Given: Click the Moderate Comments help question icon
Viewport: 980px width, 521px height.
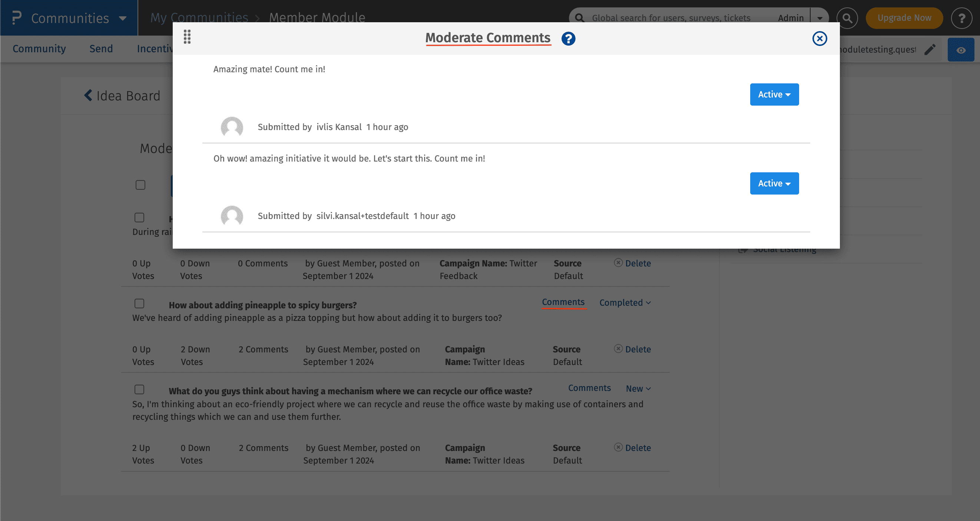Looking at the screenshot, I should tap(568, 39).
